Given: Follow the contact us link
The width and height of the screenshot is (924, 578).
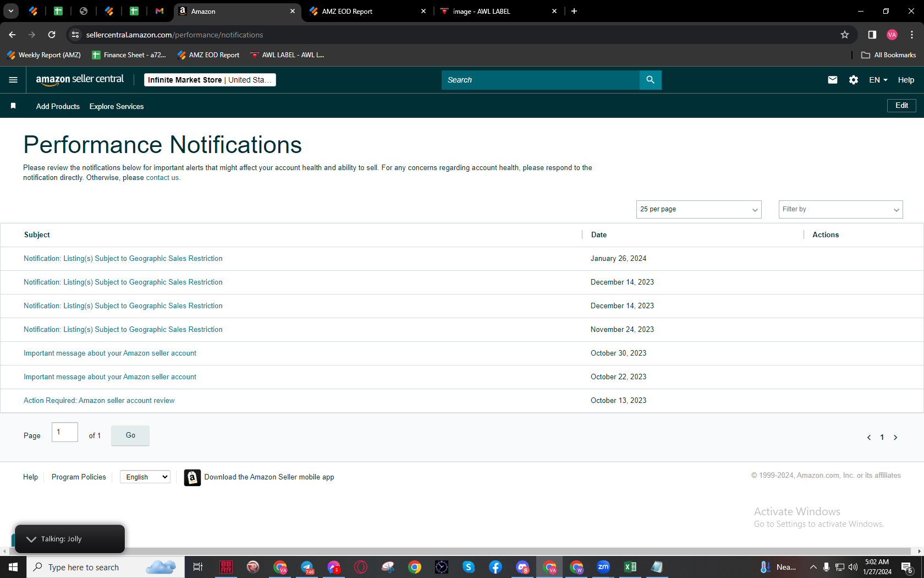Looking at the screenshot, I should coord(162,178).
